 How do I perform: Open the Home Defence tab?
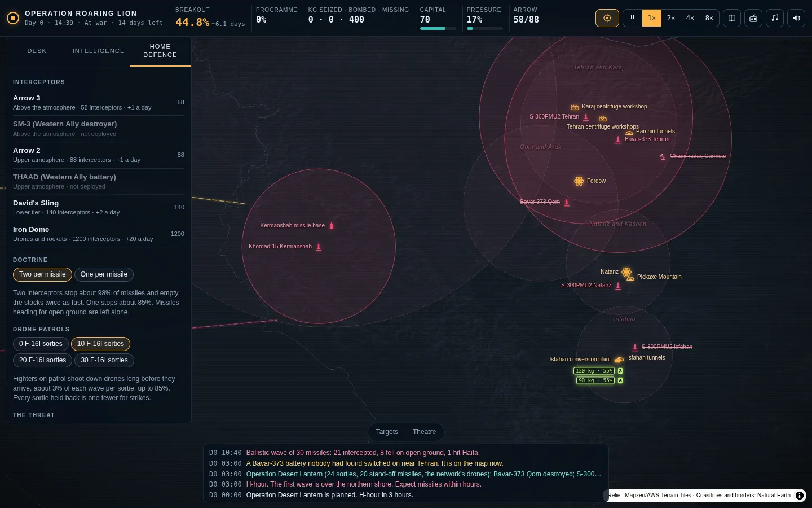(160, 51)
